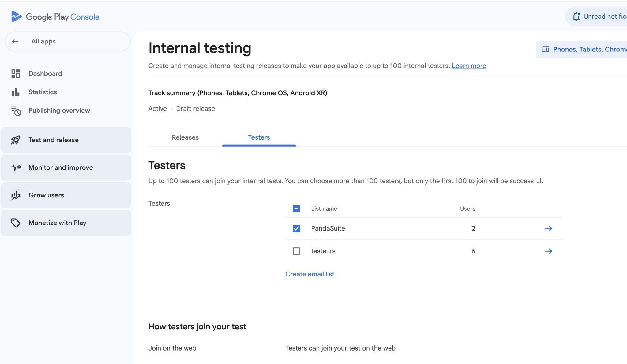
Task: Click the Publishing overview clock icon
Action: point(16,111)
